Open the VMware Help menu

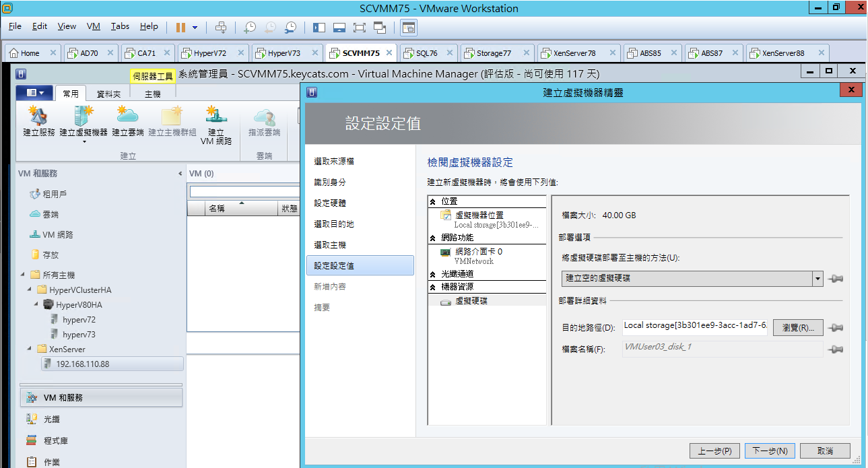(149, 26)
